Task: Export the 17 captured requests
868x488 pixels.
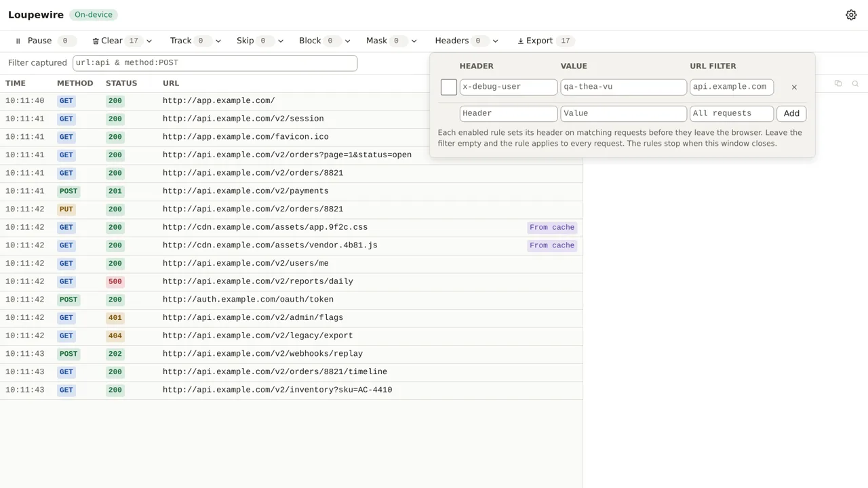Action: pyautogui.click(x=545, y=41)
